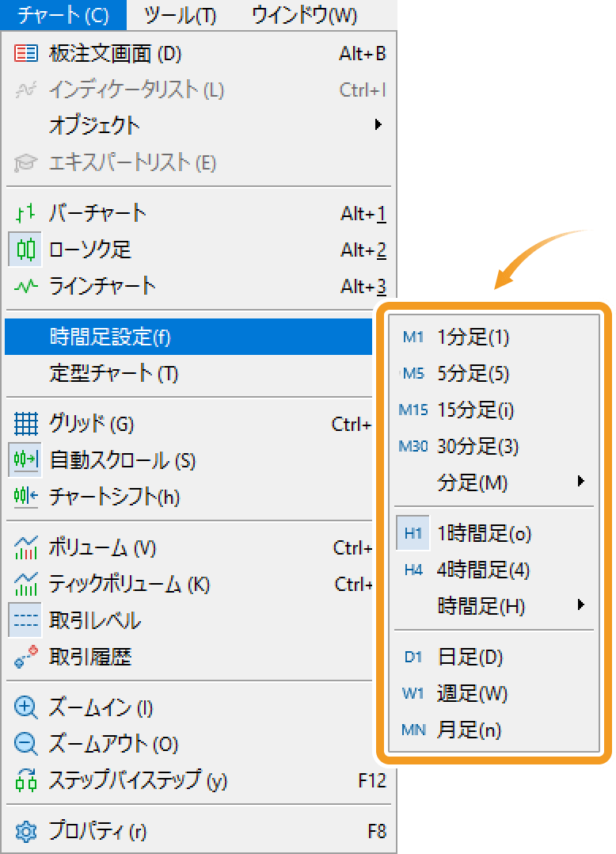Click the Alt+B shortcut text
This screenshot has width=616, height=854.
(x=363, y=53)
